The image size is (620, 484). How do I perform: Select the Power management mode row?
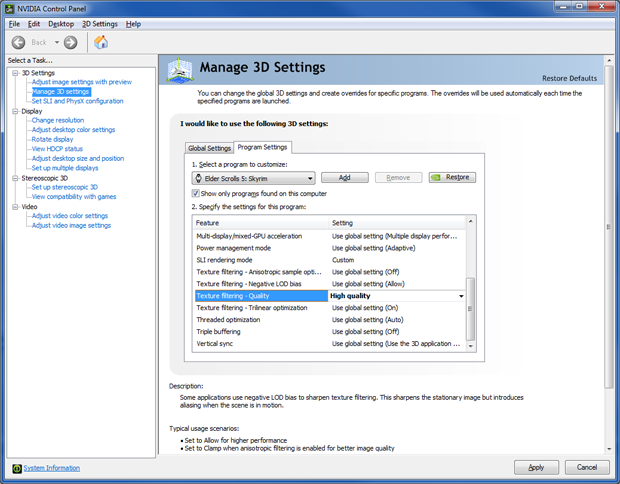tap(329, 248)
